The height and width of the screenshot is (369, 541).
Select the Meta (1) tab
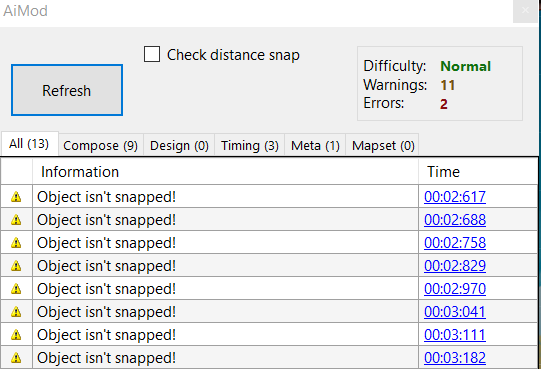tap(315, 145)
